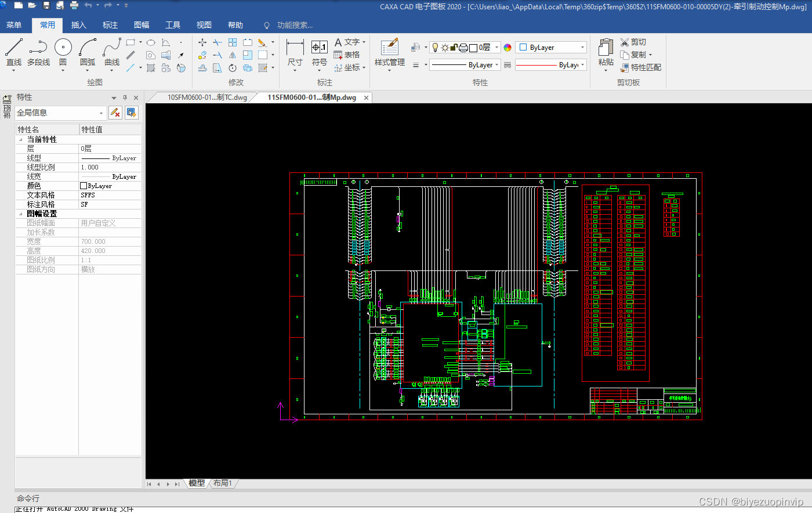Screen dimensions: 812x513
Task: Click the color wheel icon in 特性 group
Action: (x=507, y=48)
